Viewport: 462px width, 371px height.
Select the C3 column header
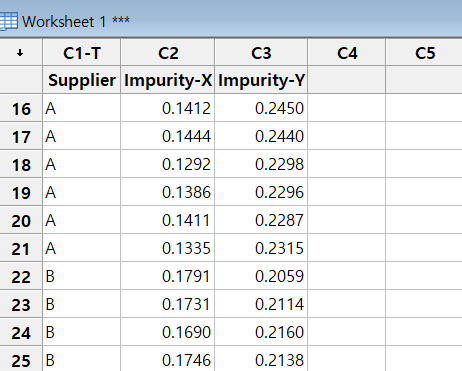261,53
